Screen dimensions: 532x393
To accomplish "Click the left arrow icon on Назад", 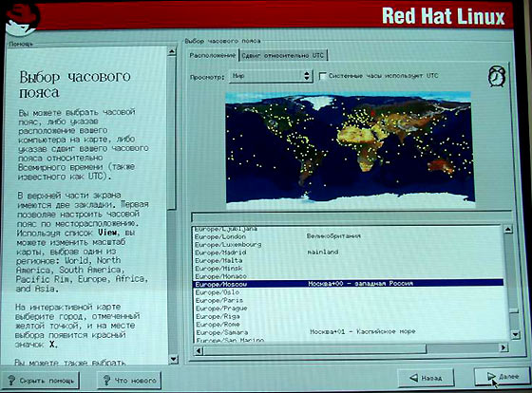I will [414, 378].
